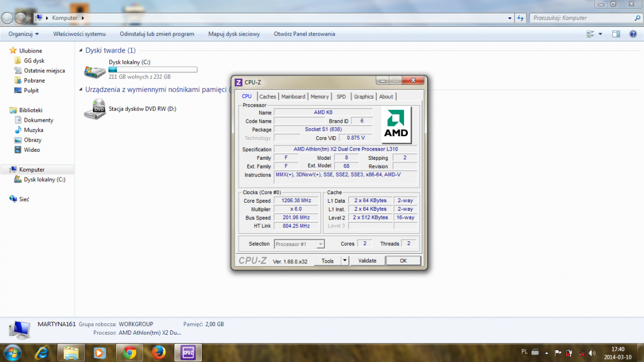
Task: Open the Dokumenty library
Action: point(39,120)
